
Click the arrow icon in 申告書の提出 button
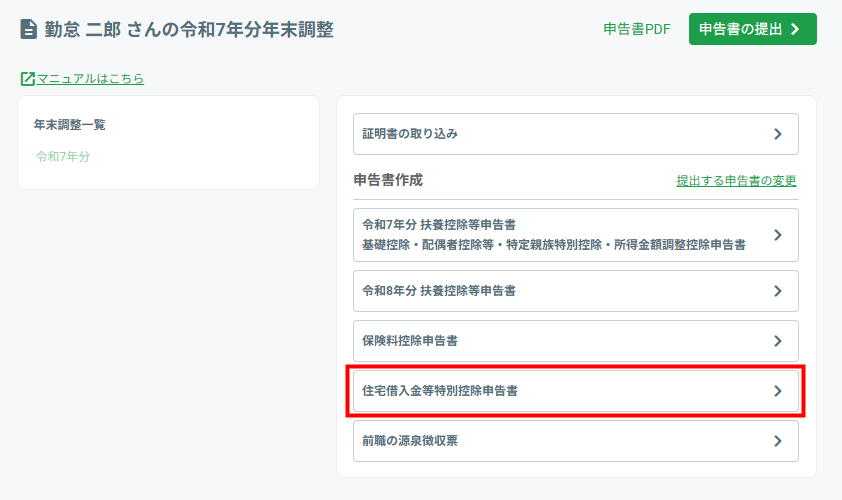795,29
